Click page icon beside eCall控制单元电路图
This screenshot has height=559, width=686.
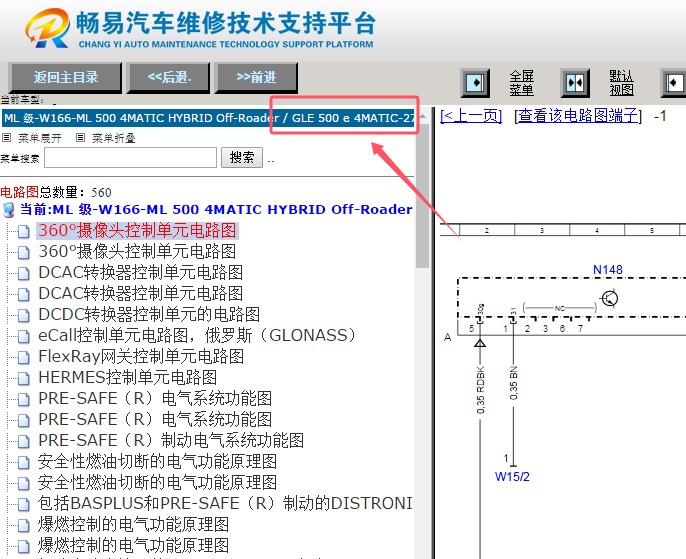tap(24, 336)
